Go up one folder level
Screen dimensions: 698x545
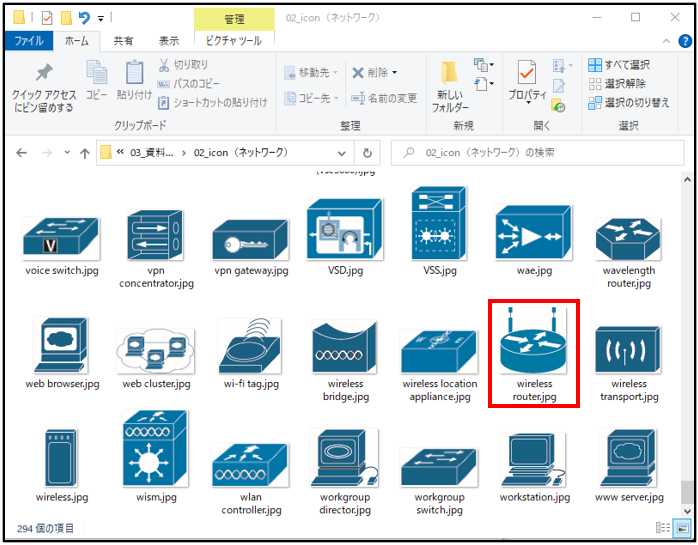[x=85, y=154]
